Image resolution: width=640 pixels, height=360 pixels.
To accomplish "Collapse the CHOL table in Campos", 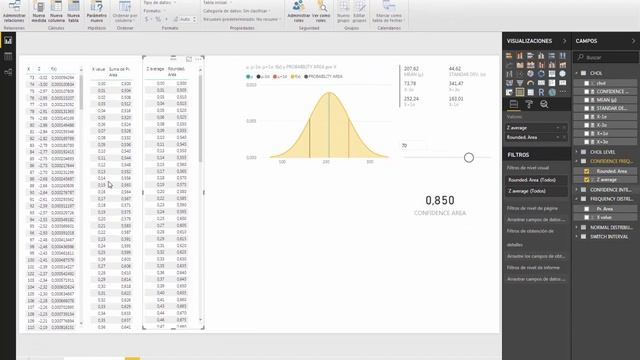I will click(577, 73).
